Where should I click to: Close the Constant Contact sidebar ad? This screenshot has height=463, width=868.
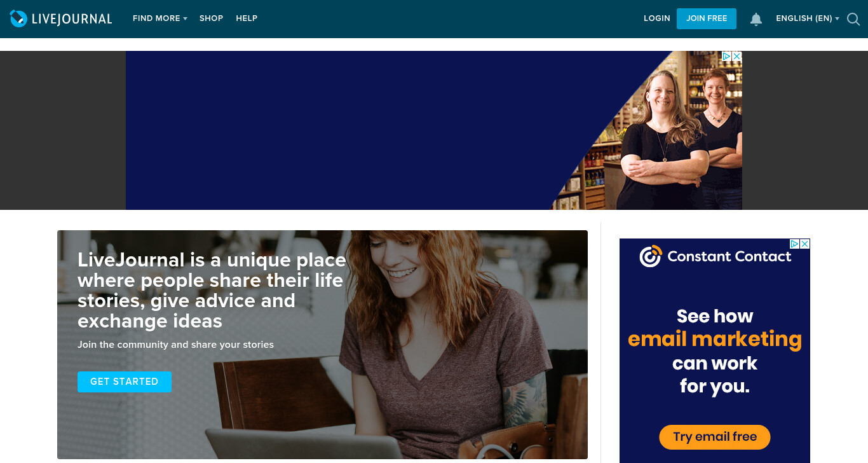click(805, 244)
